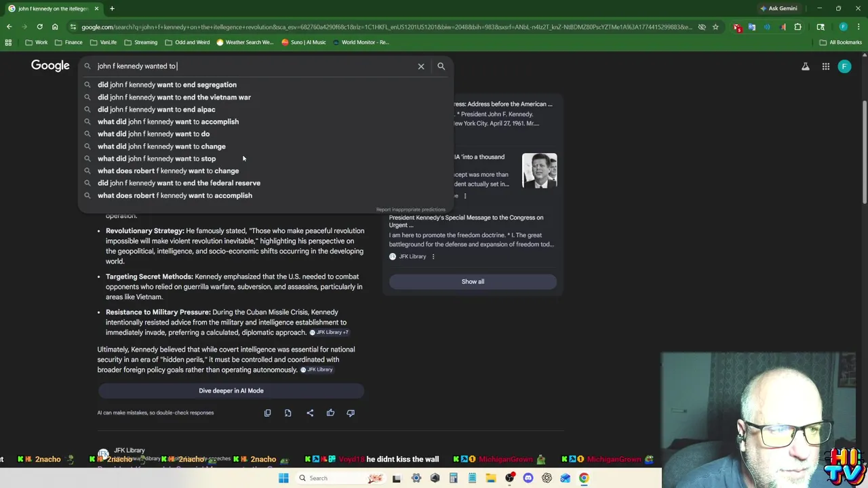Click Report inappropriate predictions link
Image resolution: width=868 pixels, height=488 pixels.
click(411, 209)
